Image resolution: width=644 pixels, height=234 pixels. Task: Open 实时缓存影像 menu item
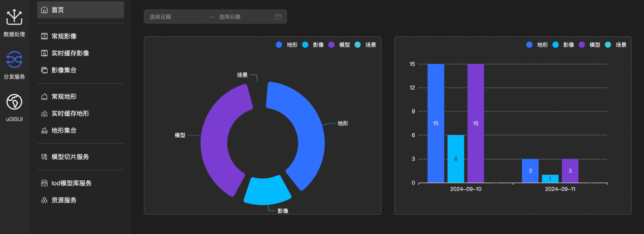coord(70,53)
